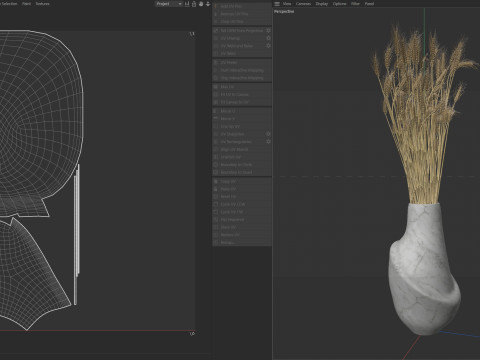Start Interactive Mapping
This screenshot has height=360, width=480.
pyautogui.click(x=242, y=70)
